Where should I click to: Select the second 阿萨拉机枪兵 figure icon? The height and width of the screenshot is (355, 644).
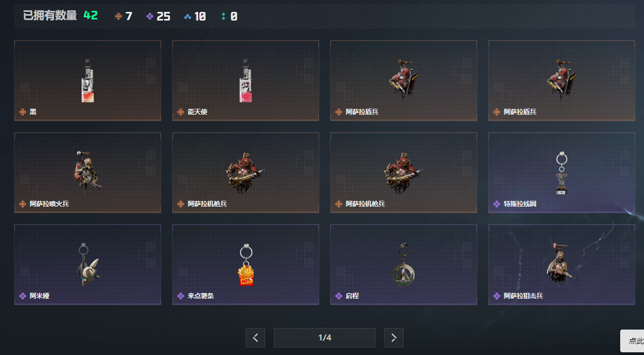403,173
